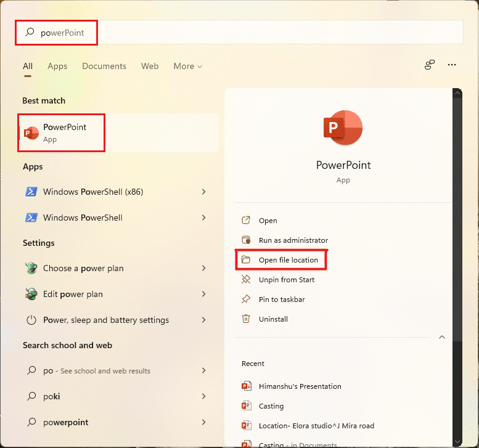Screen dimensions: 479x448
Task: Click the large PowerPoint logo in preview pane
Action: coord(343,128)
